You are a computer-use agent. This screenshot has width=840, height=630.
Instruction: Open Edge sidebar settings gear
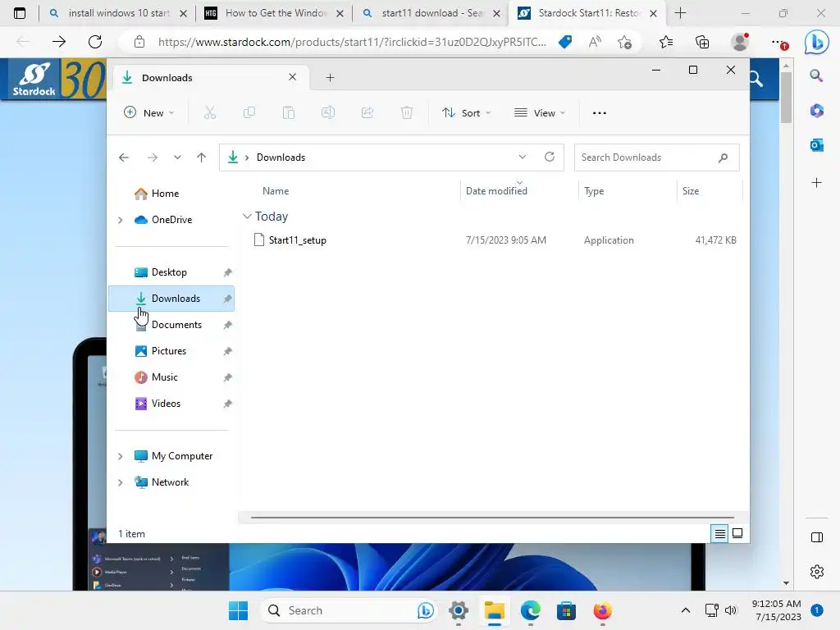point(817,572)
